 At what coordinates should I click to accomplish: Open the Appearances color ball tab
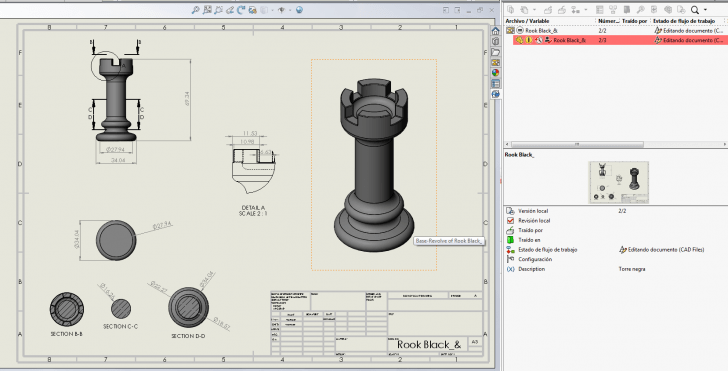tap(495, 73)
